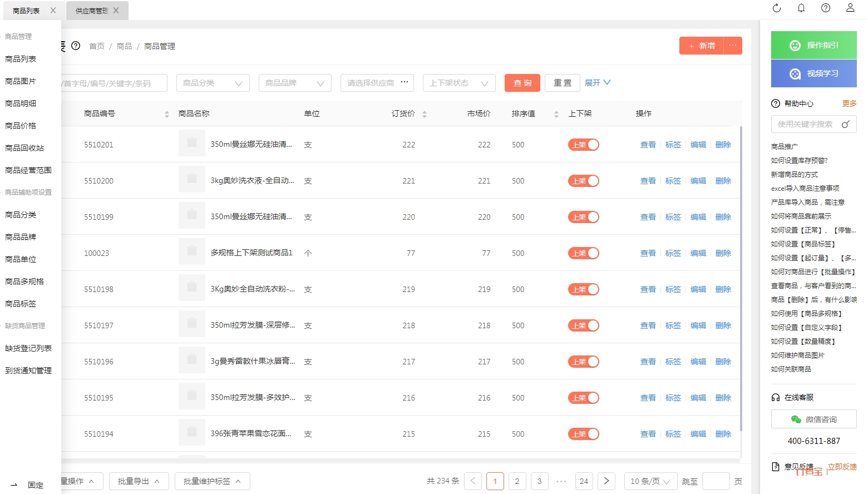Open 商品多规格 in sidebar

pyautogui.click(x=24, y=281)
